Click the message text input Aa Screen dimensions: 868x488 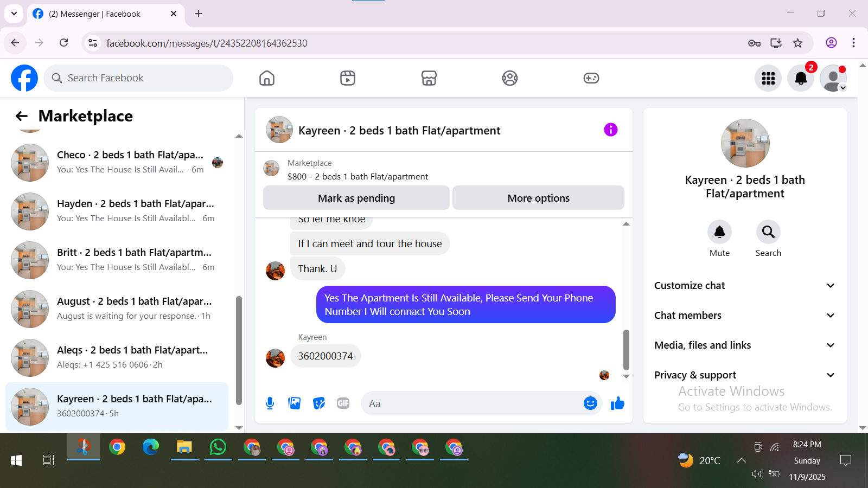tap(472, 403)
